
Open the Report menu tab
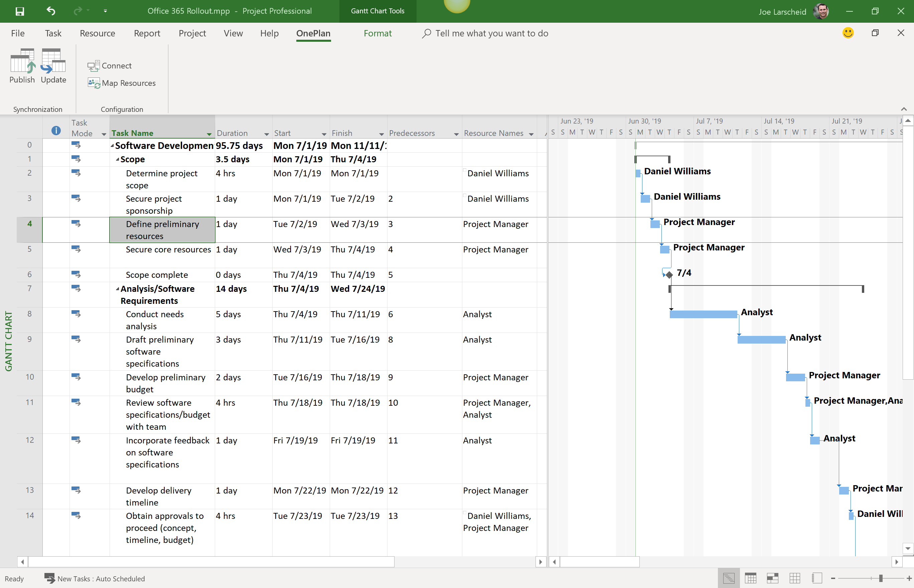click(x=147, y=33)
